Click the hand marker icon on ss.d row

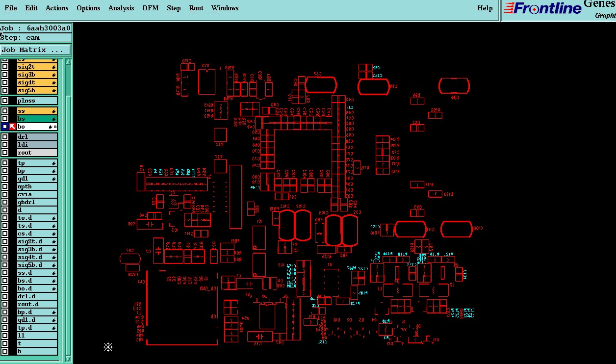[x=54, y=273]
